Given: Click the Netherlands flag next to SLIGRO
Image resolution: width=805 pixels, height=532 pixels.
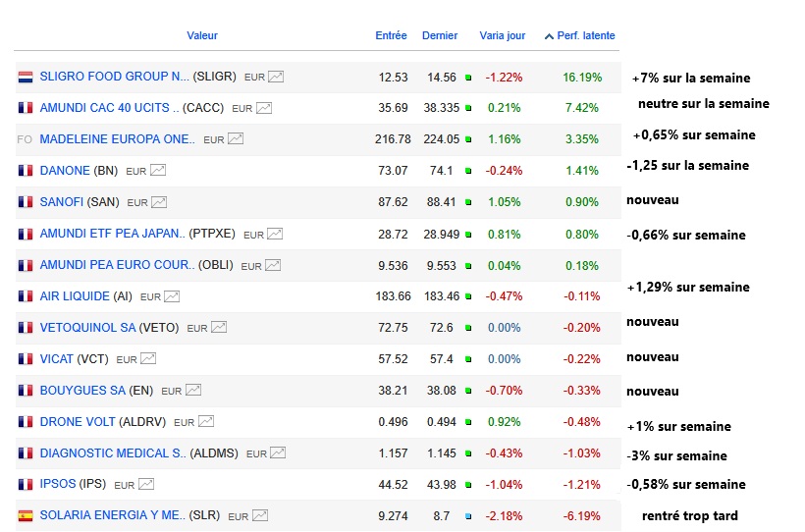Looking at the screenshot, I should tap(26, 77).
